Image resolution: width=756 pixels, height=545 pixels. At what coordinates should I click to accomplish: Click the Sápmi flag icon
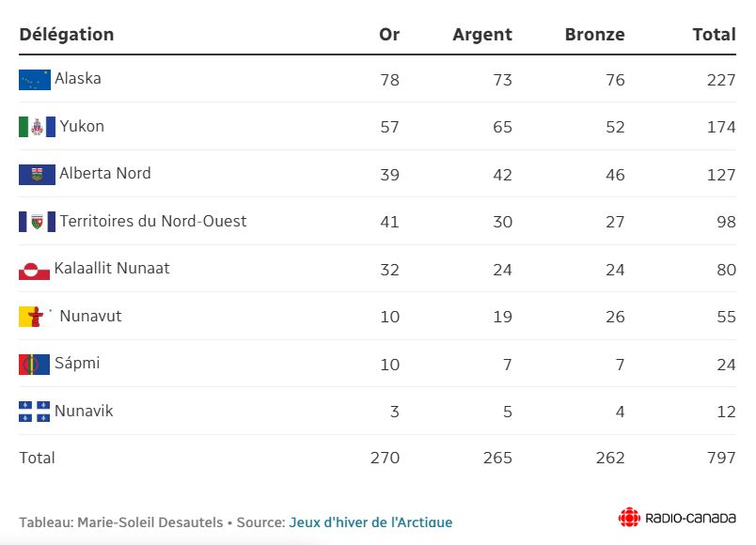tap(34, 364)
